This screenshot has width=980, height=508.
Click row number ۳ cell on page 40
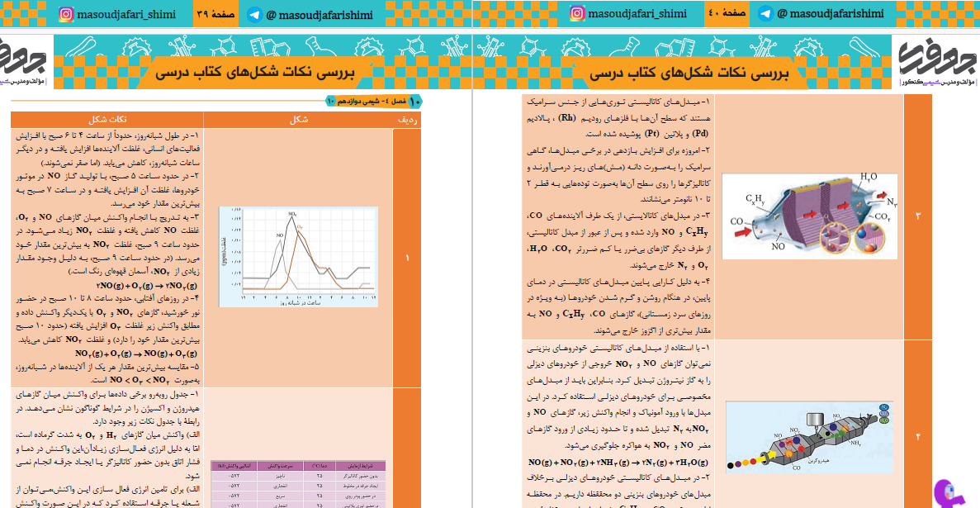918,216
